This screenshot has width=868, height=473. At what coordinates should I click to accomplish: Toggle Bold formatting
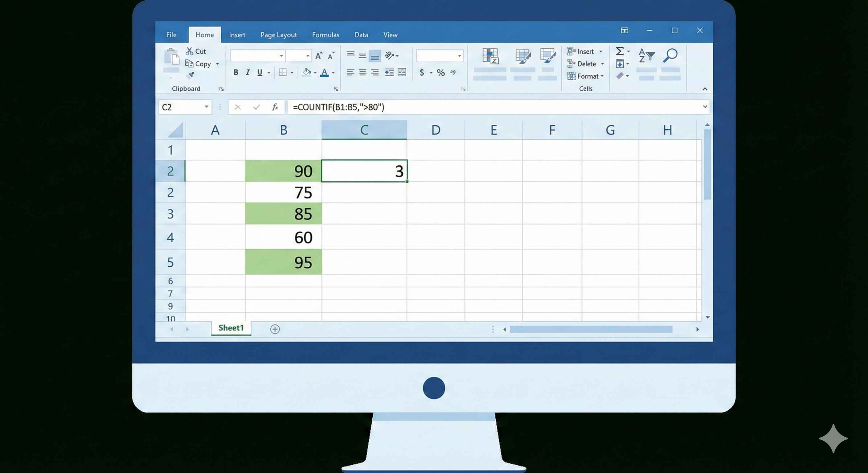[236, 72]
